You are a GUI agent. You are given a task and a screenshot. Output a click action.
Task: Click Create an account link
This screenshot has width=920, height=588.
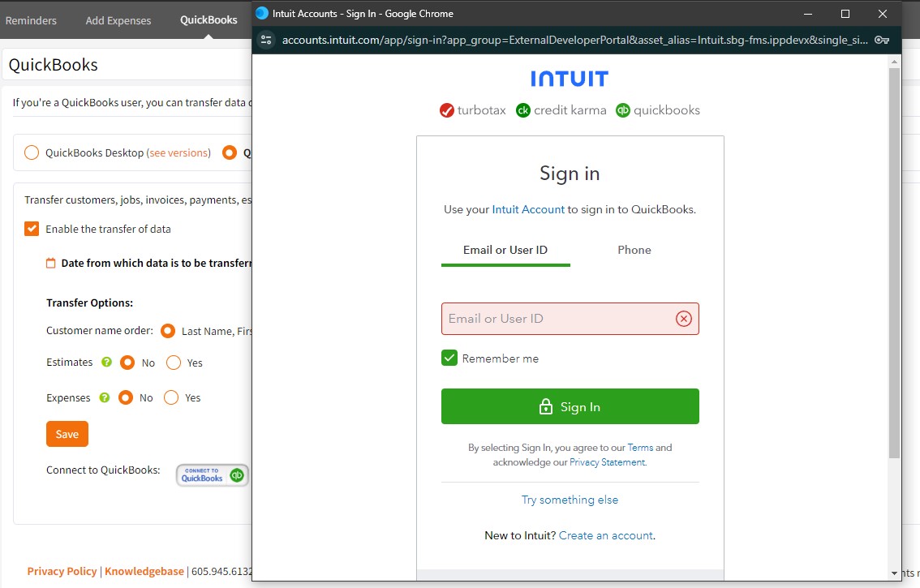click(x=605, y=536)
